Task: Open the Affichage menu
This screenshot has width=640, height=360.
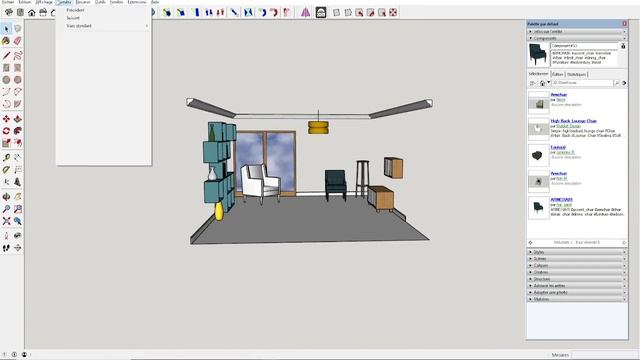Action: (43, 2)
